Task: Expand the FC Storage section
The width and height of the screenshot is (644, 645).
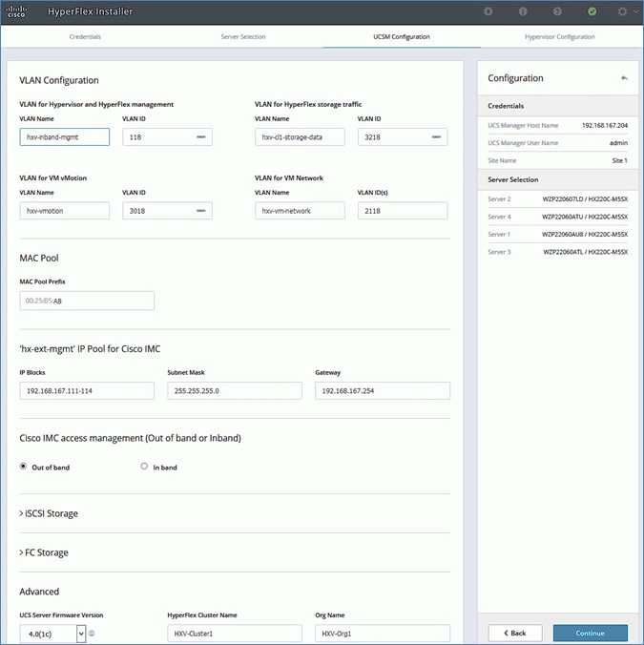Action: tap(44, 552)
